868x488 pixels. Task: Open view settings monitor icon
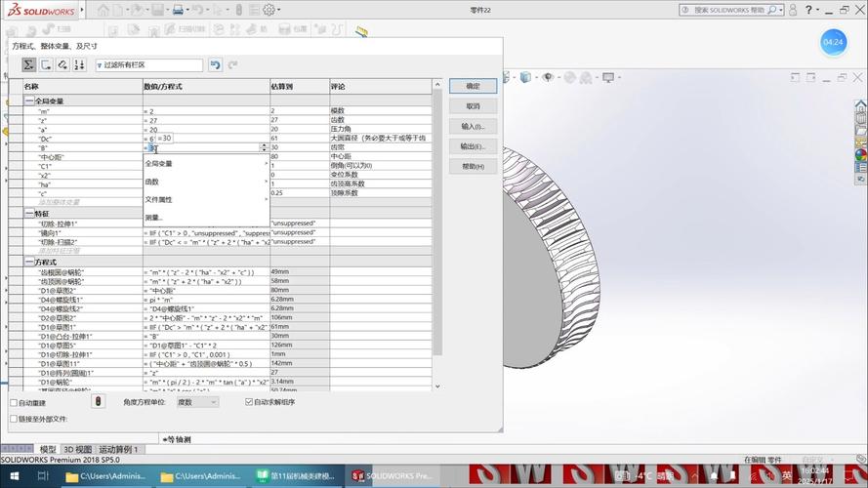[608, 77]
